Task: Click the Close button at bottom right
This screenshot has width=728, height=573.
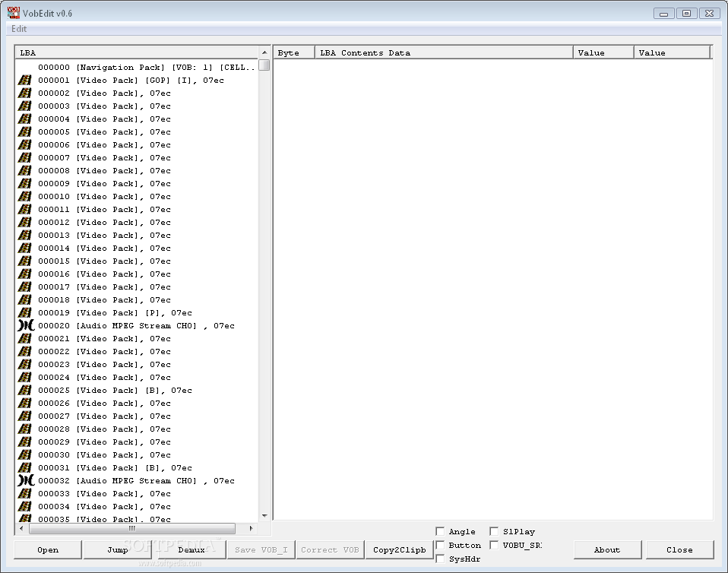Action: [679, 549]
